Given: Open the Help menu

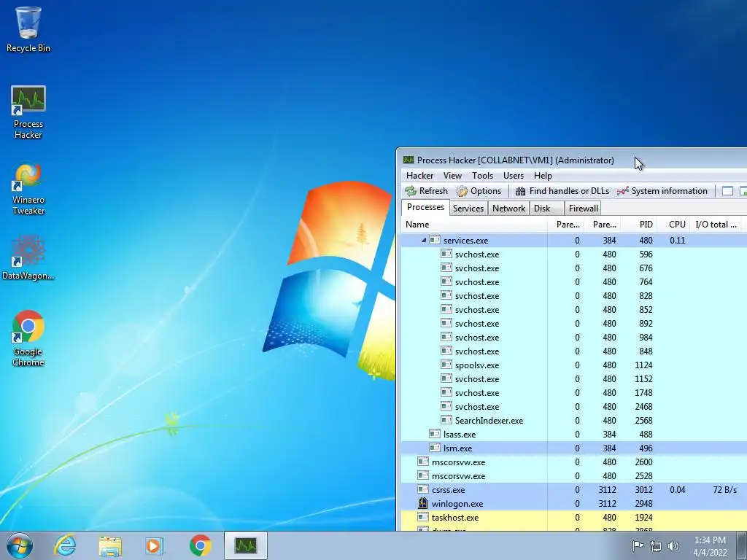Looking at the screenshot, I should click(543, 176).
